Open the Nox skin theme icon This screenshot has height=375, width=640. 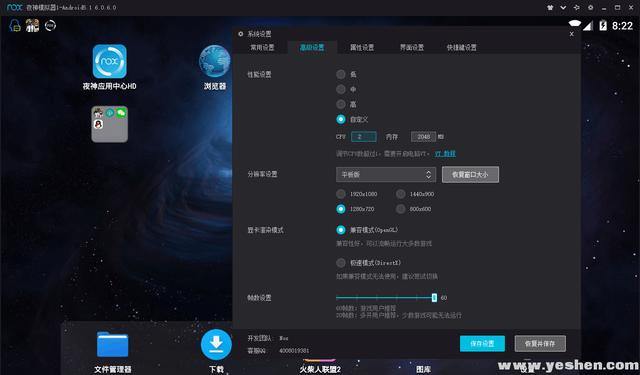pyautogui.click(x=550, y=7)
